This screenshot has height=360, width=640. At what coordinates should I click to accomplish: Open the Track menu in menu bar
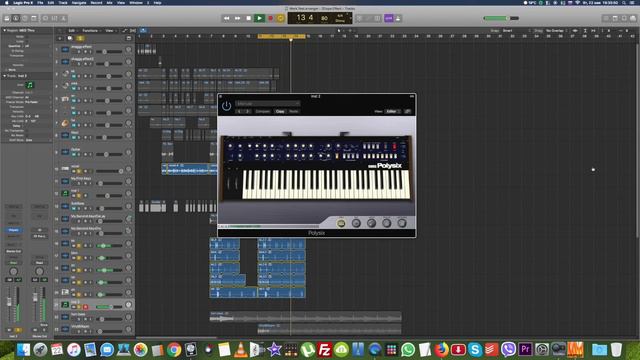pos(63,2)
